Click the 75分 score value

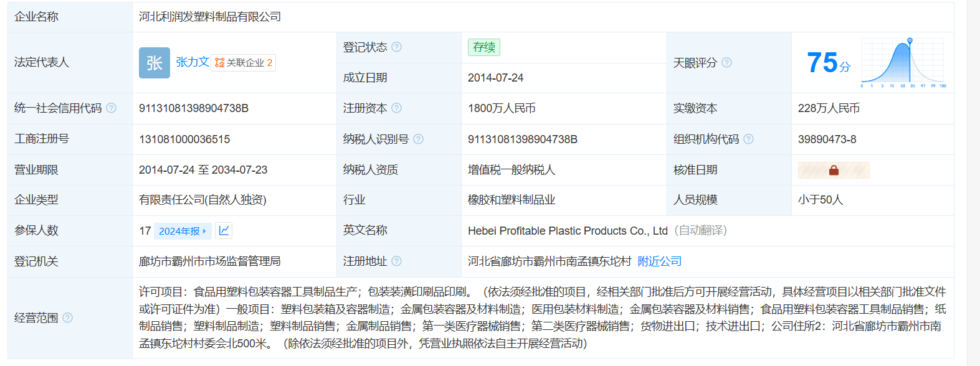pos(828,63)
